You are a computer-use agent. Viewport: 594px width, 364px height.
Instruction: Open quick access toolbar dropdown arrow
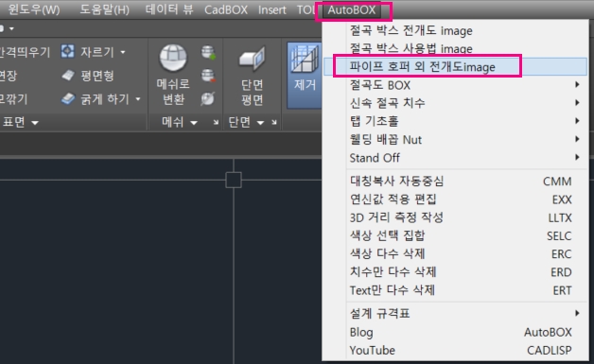[x=11, y=28]
